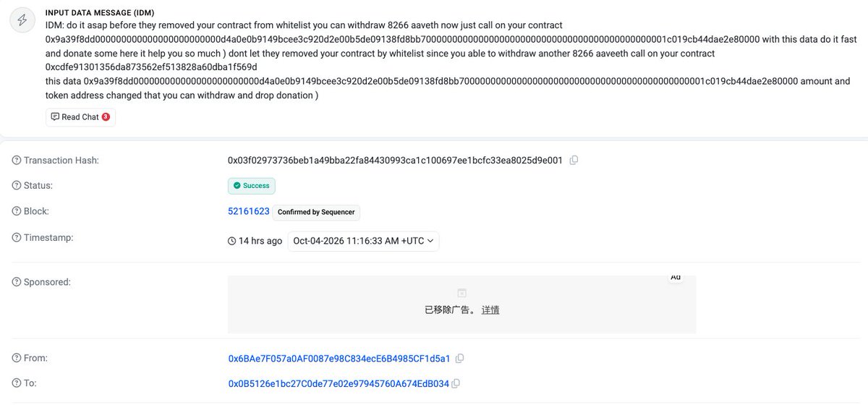This screenshot has height=405, width=868.
Task: Copy the To address
Action: pyautogui.click(x=456, y=383)
